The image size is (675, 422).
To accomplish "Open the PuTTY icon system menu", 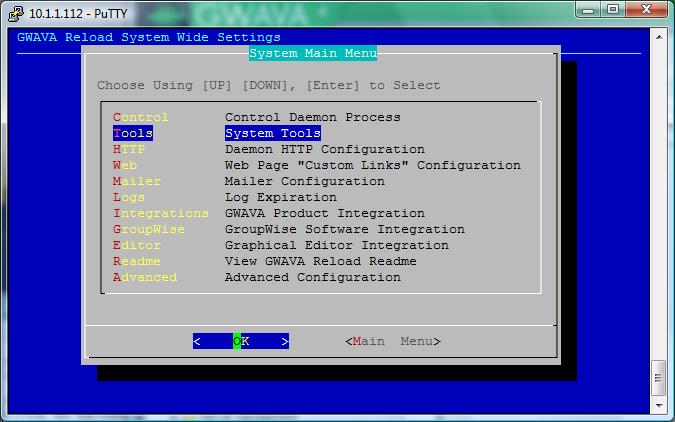I will tap(15, 13).
